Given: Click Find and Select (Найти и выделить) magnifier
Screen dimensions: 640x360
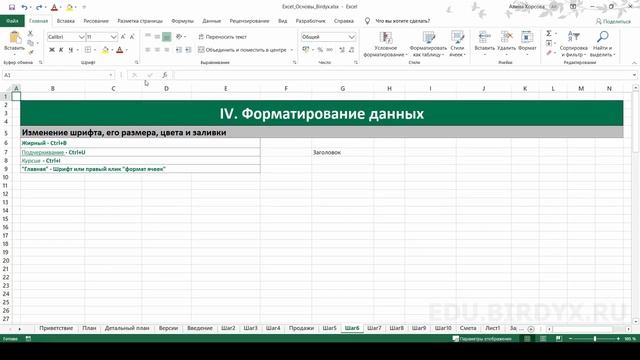Looking at the screenshot, I should coord(602,44).
